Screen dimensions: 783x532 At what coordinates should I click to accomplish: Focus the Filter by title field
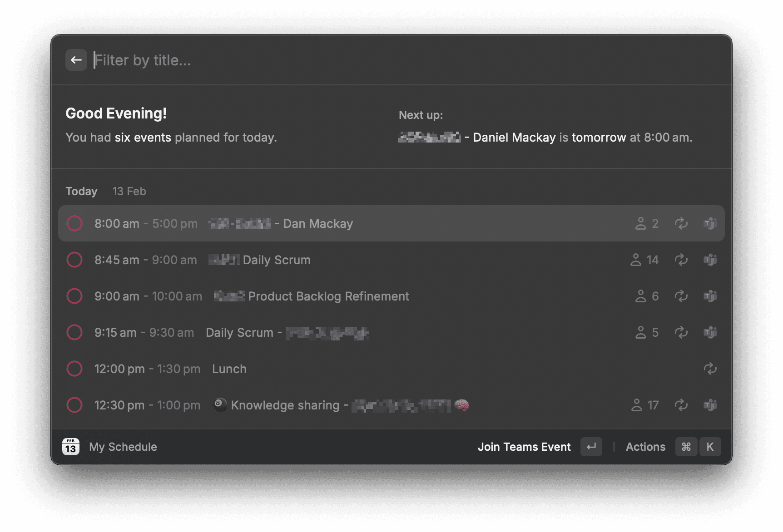tap(404, 60)
